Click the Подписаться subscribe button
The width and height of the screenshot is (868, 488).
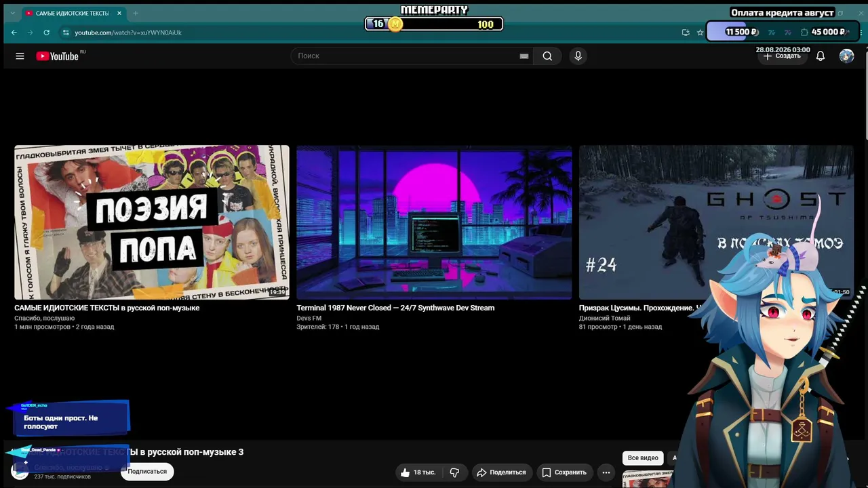pyautogui.click(x=147, y=472)
